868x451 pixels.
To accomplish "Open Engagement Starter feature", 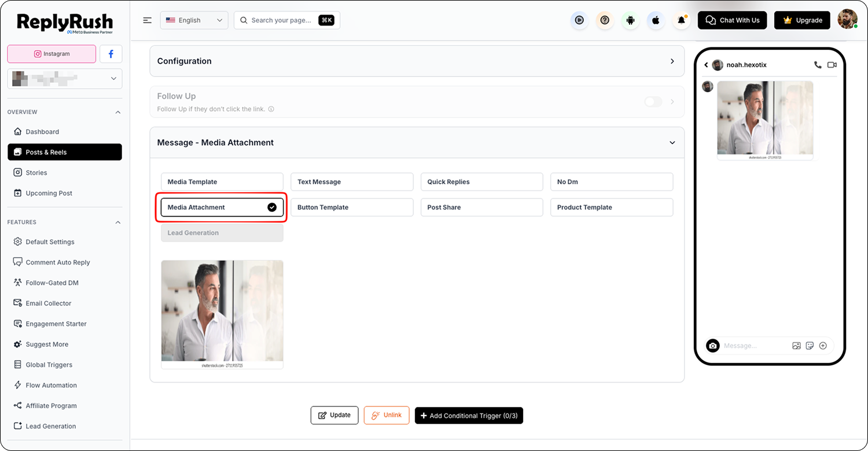I will (65, 324).
